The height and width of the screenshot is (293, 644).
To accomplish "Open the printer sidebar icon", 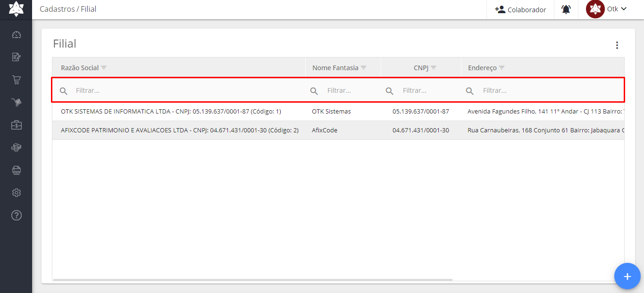I will coord(17,170).
